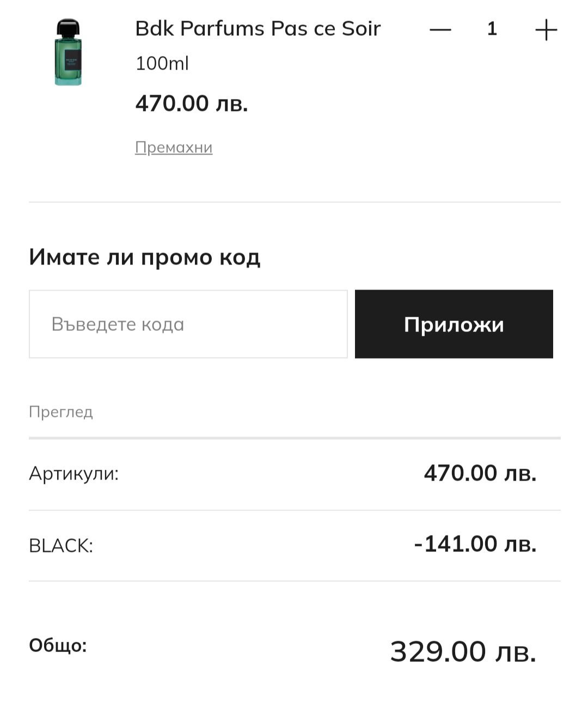Viewport: 588px width, 714px height.
Task: Click the quantity value 1
Action: 492,29
